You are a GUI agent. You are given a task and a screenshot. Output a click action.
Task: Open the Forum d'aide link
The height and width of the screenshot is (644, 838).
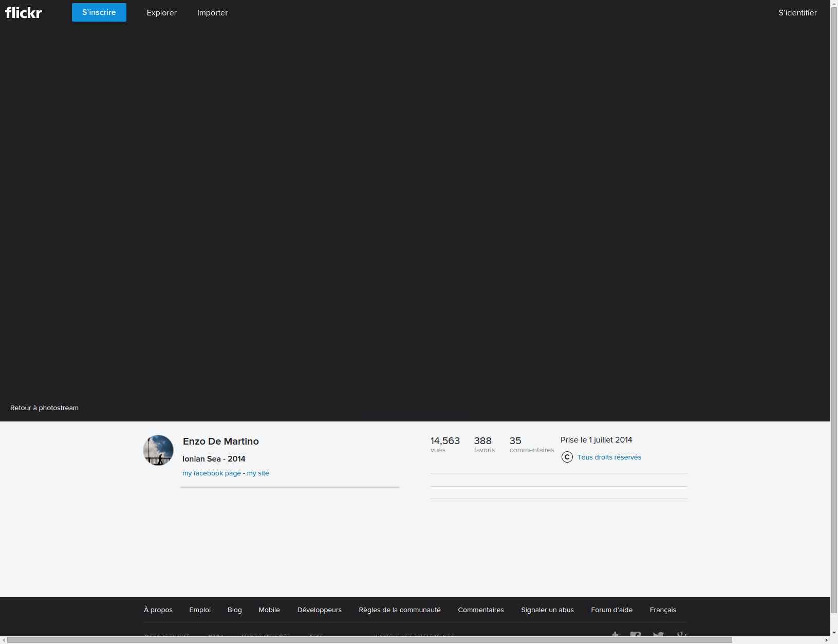point(611,610)
